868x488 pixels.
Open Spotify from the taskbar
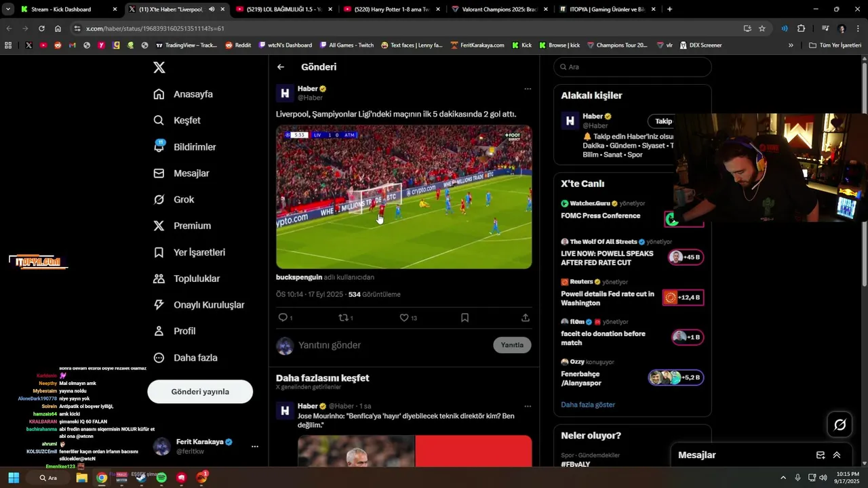(161, 478)
